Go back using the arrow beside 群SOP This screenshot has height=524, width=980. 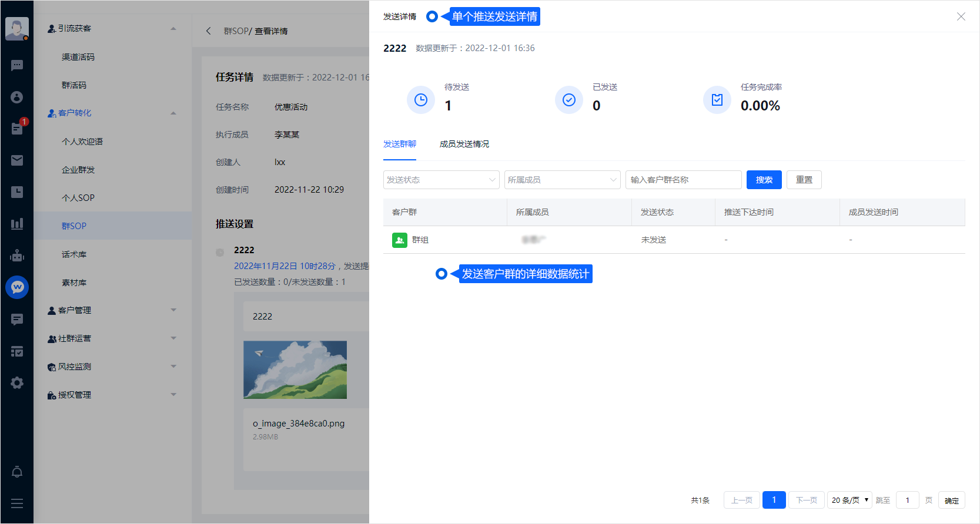point(209,31)
